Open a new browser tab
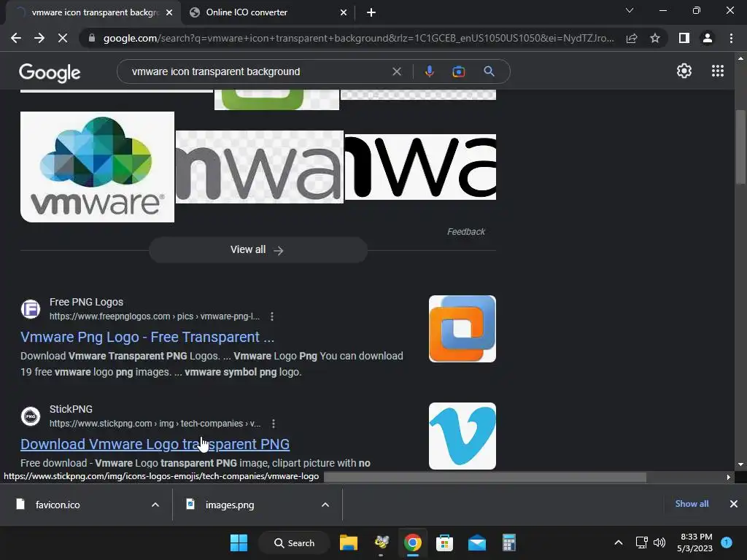Screen dimensions: 747x560 click(x=371, y=12)
